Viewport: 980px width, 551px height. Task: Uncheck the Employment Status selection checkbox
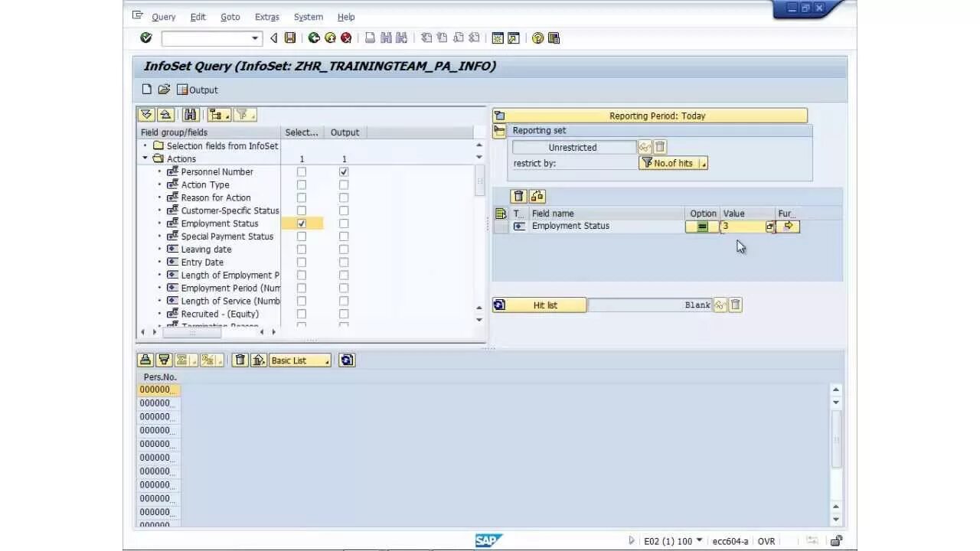pyautogui.click(x=302, y=223)
